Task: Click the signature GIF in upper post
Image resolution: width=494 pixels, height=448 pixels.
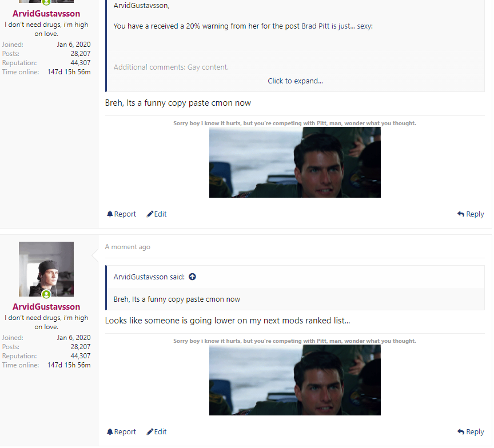Action: pyautogui.click(x=295, y=163)
